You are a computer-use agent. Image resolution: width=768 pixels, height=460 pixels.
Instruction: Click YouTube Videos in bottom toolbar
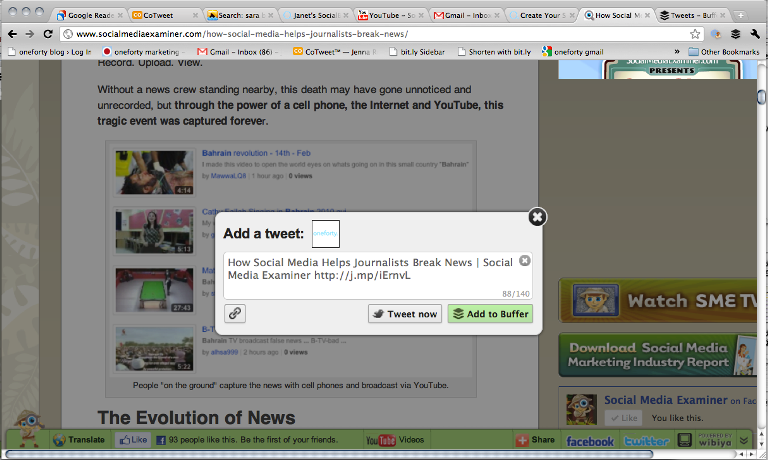395,440
